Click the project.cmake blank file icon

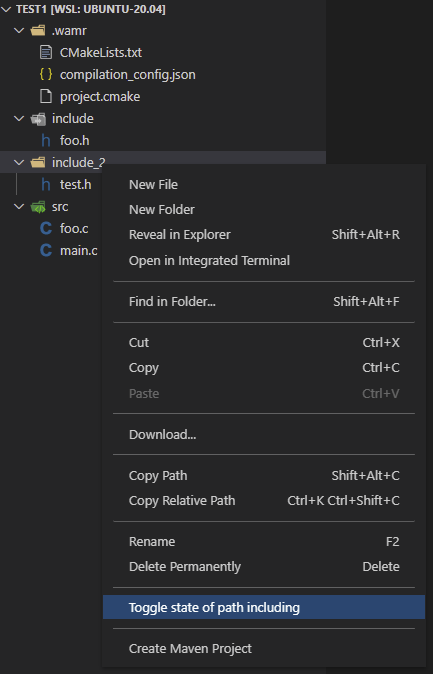[x=46, y=96]
